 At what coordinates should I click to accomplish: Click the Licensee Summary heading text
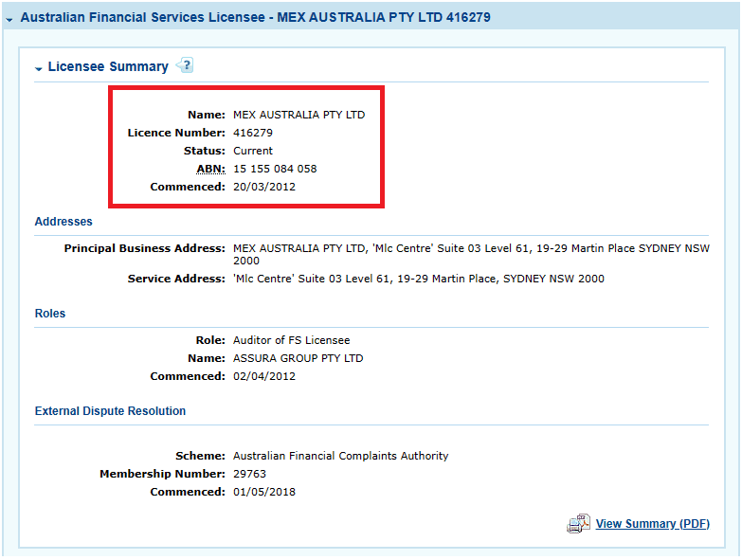[x=108, y=66]
